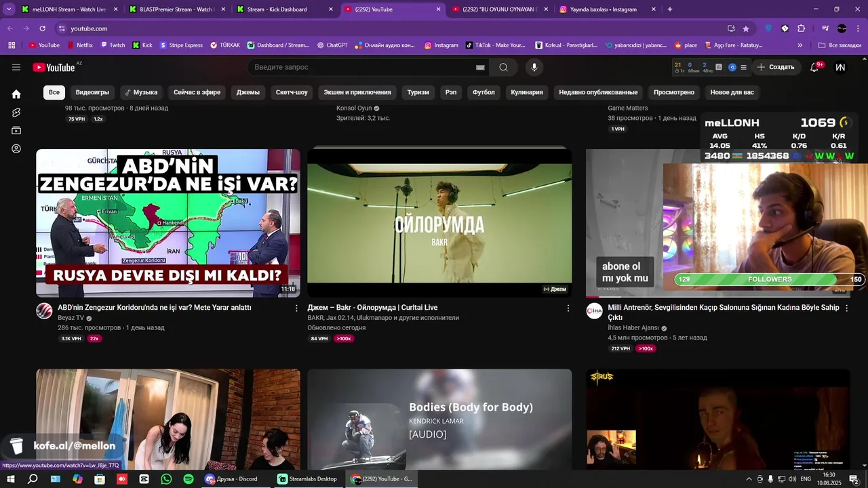Open the YouTube hamburger guide menu

(16, 67)
